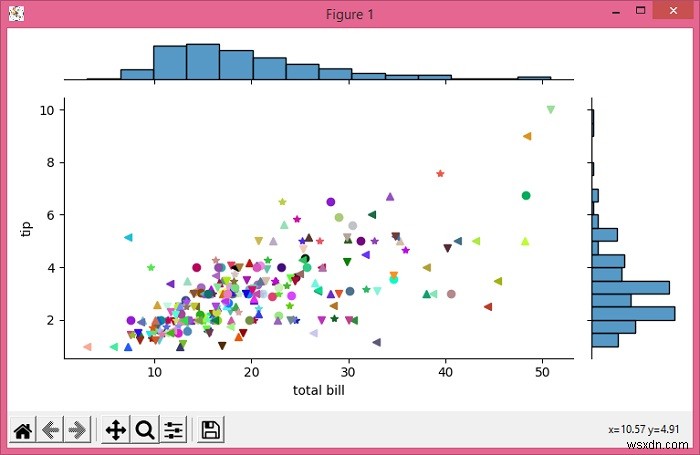Save the figure with floppy icon
The image size is (700, 455).
click(210, 430)
